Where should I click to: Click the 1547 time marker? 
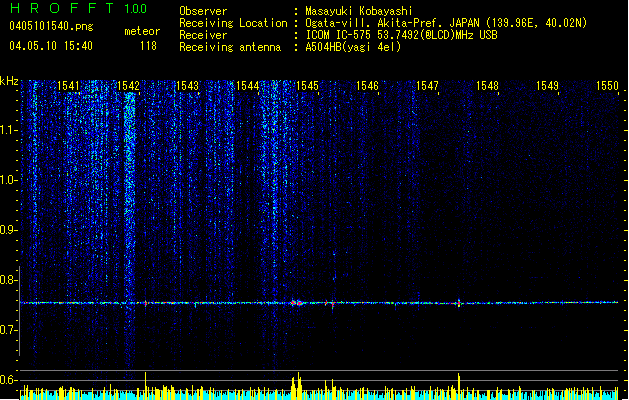click(427, 86)
